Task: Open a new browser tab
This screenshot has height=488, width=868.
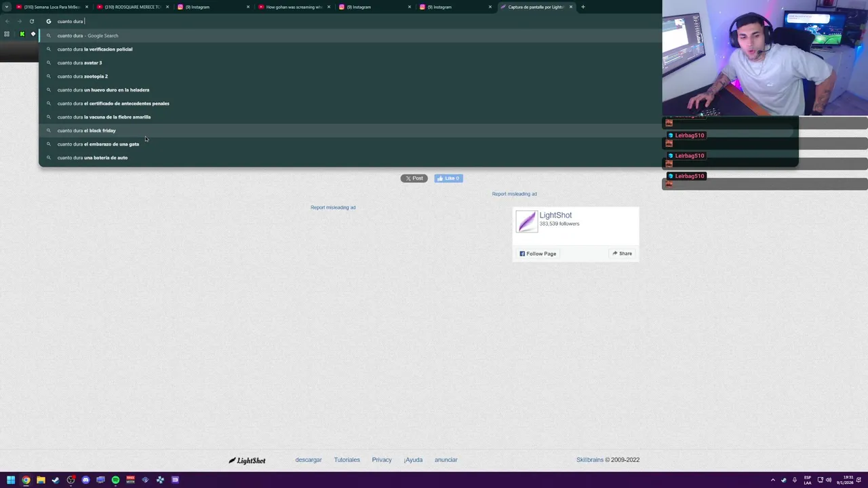Action: click(583, 7)
